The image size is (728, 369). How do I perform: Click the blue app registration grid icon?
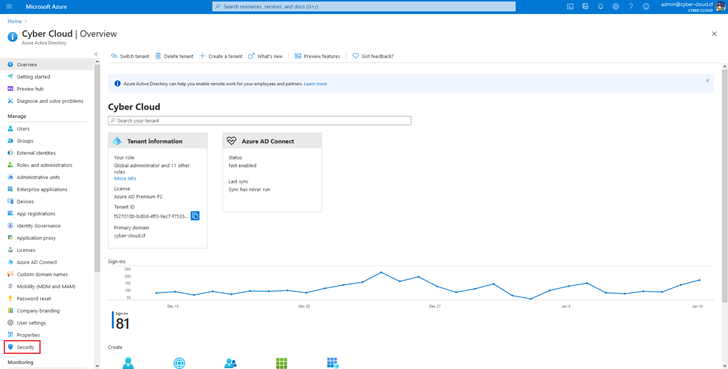coord(332,363)
